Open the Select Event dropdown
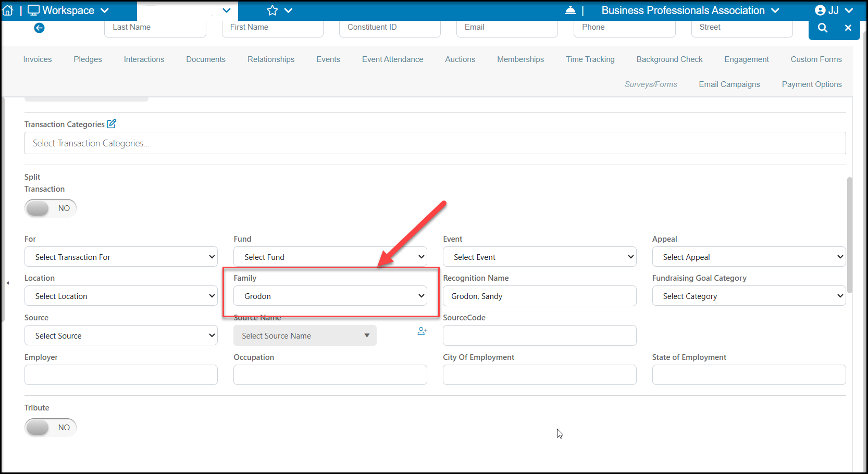The height and width of the screenshot is (474, 868). pyautogui.click(x=540, y=257)
